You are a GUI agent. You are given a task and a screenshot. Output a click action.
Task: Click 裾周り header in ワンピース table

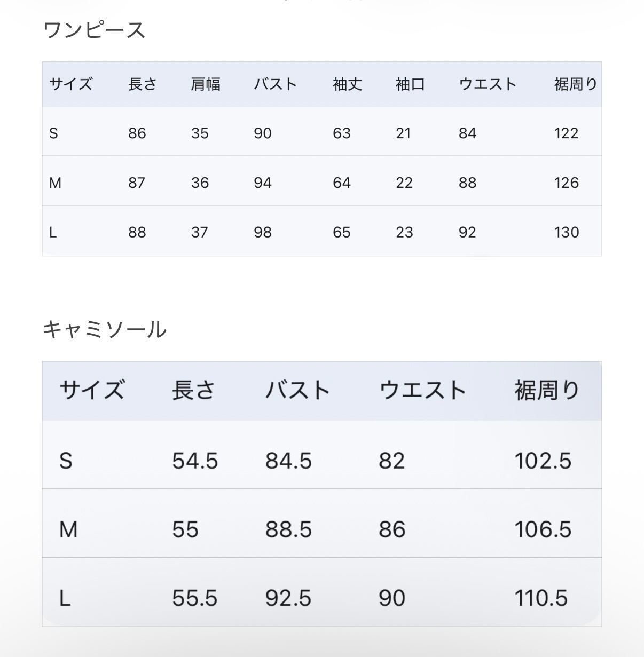(x=576, y=84)
